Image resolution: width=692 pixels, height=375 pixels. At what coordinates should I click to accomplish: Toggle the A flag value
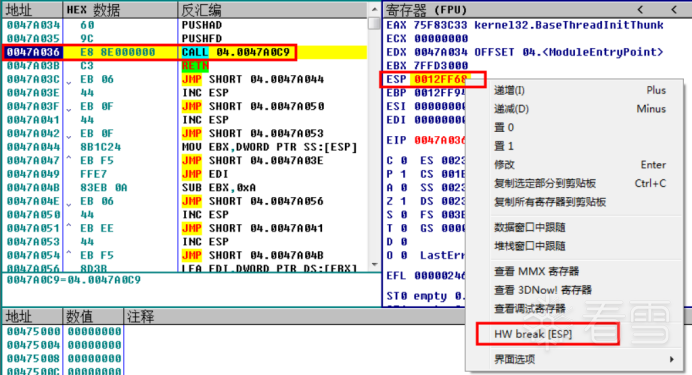[x=404, y=188]
